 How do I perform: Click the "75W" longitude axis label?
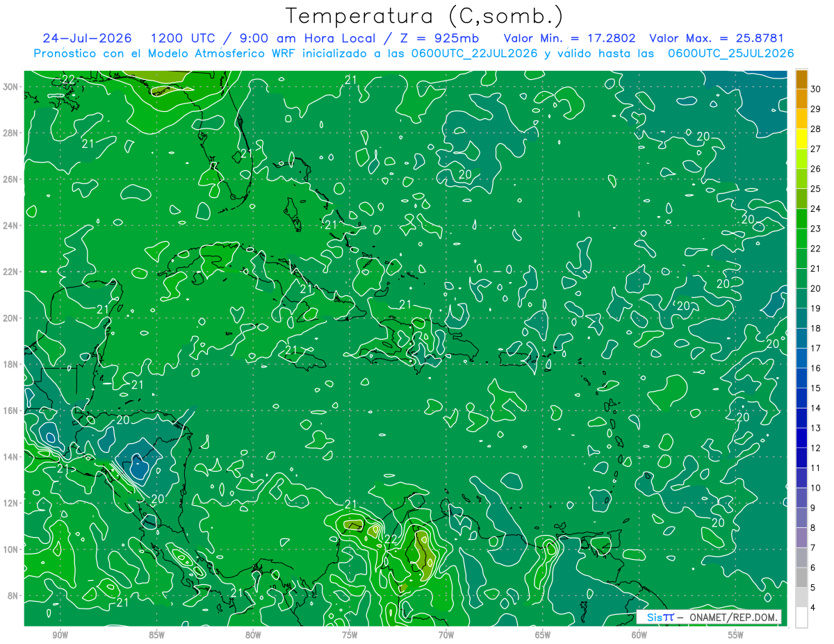(x=350, y=635)
